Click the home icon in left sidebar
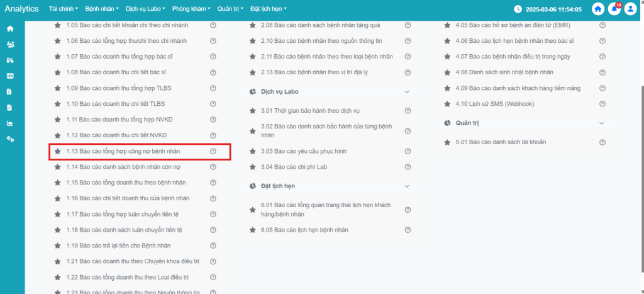This screenshot has width=644, height=294. (10, 29)
